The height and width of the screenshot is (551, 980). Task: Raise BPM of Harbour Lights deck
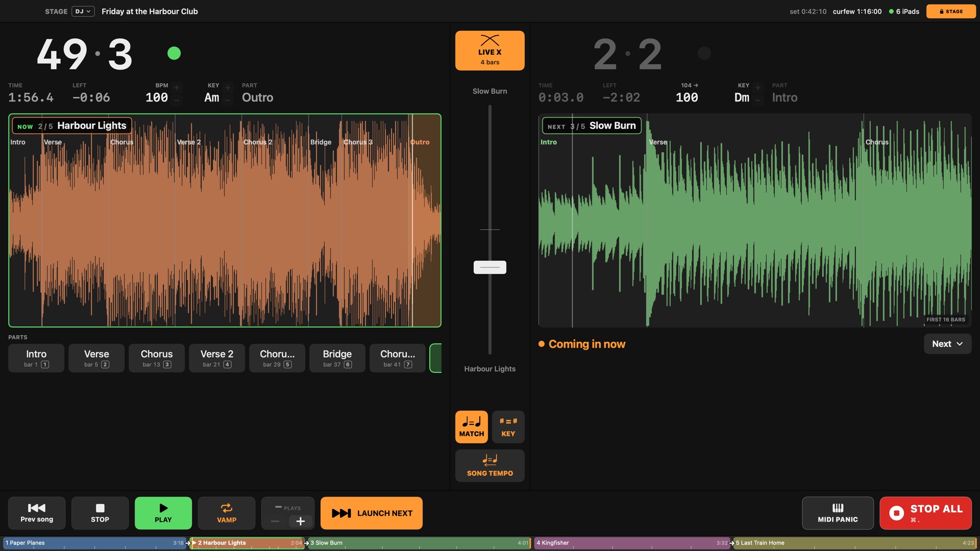coord(177,88)
